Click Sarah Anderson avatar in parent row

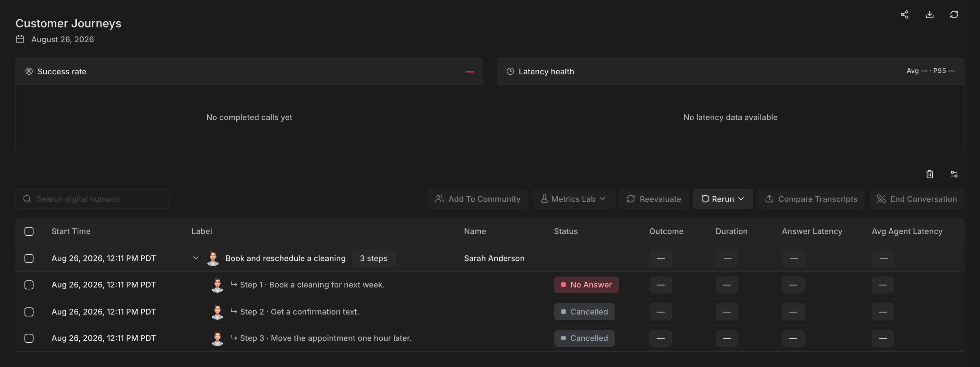213,258
